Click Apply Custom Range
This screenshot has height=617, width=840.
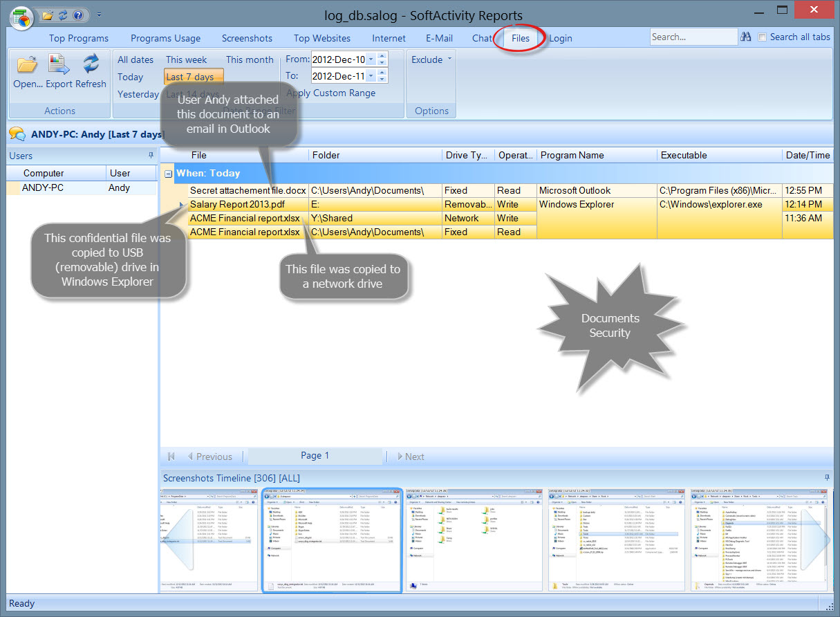pos(331,93)
